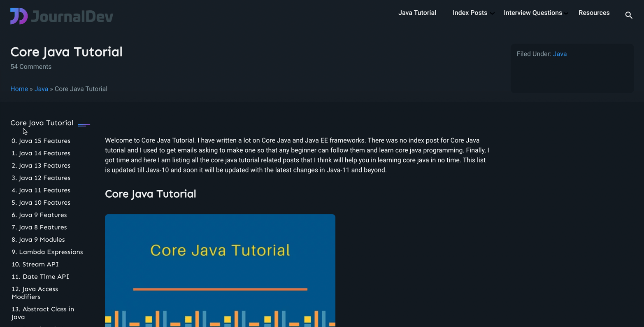Click the JournalDev logo icon

coord(18,16)
